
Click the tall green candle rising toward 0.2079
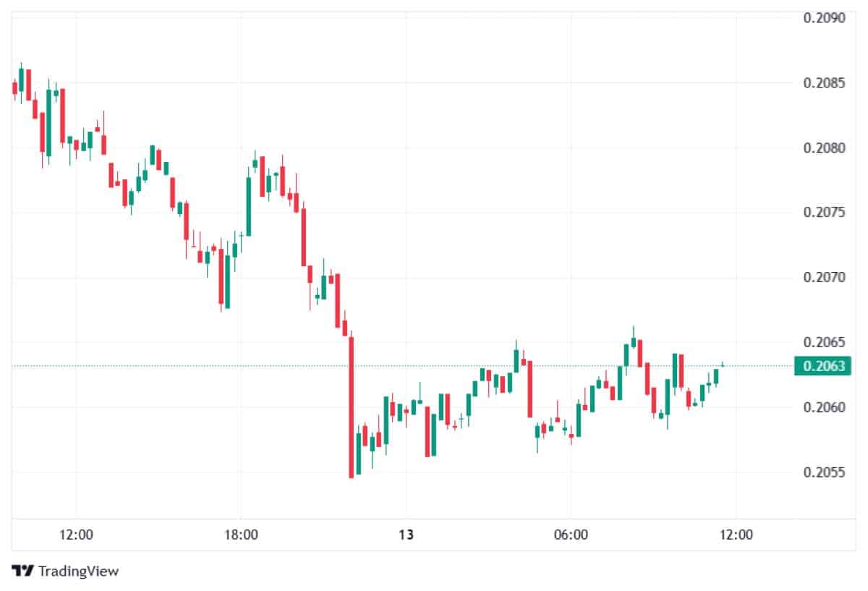pyautogui.click(x=248, y=206)
